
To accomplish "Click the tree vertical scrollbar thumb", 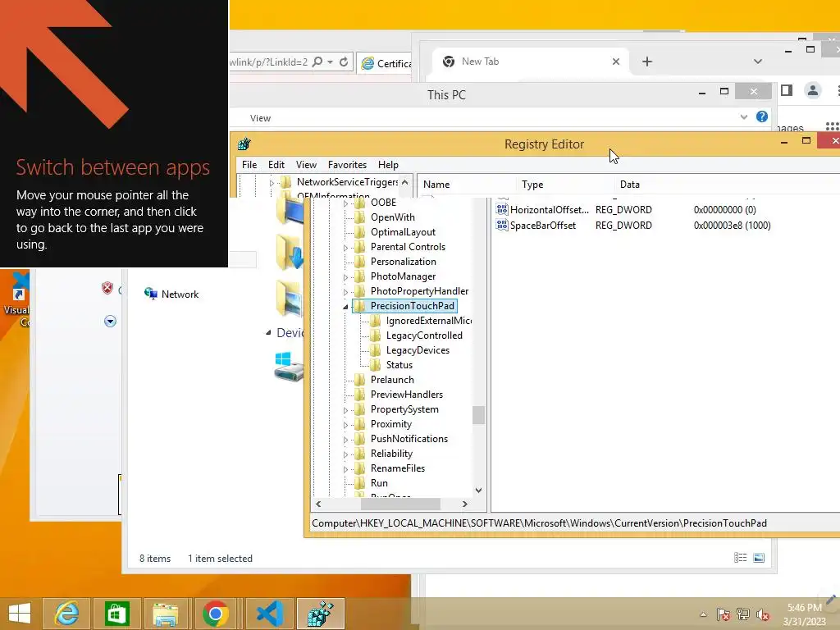I will tap(478, 415).
